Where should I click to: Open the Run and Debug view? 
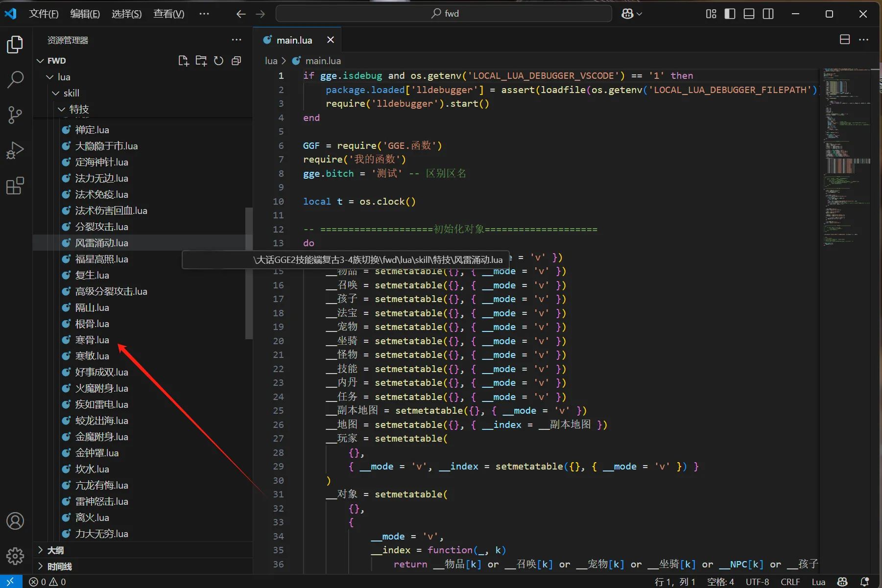pyautogui.click(x=15, y=151)
